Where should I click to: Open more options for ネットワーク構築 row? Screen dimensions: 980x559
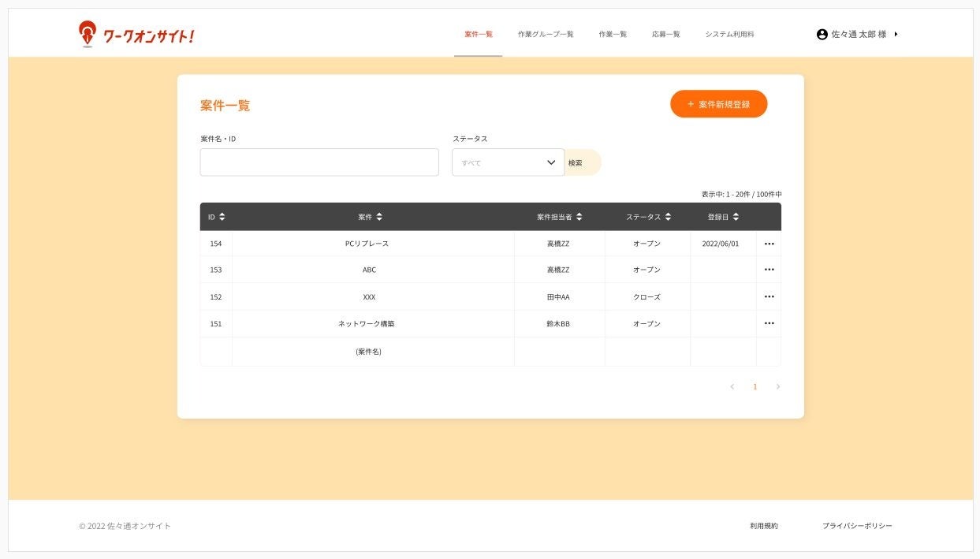click(769, 323)
